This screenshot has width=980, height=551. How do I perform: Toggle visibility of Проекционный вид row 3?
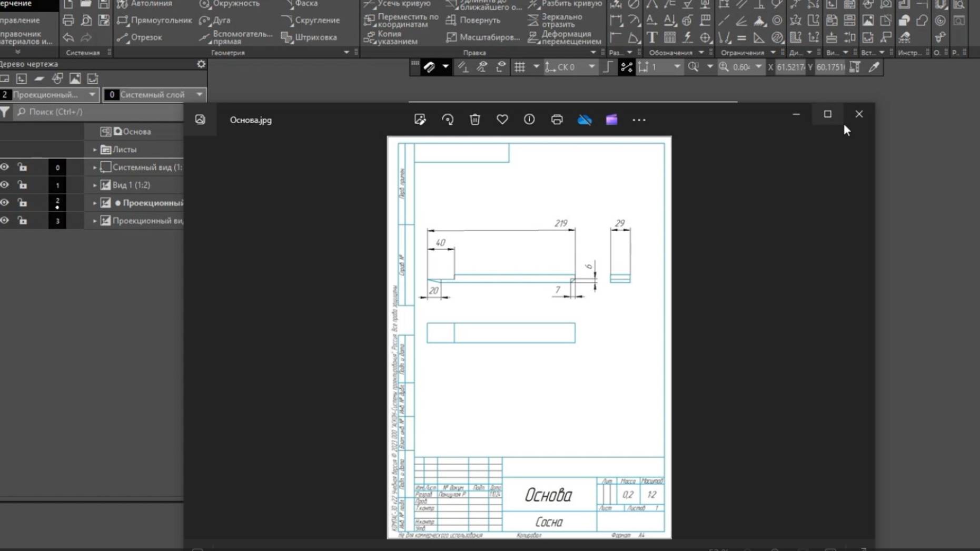[5, 220]
